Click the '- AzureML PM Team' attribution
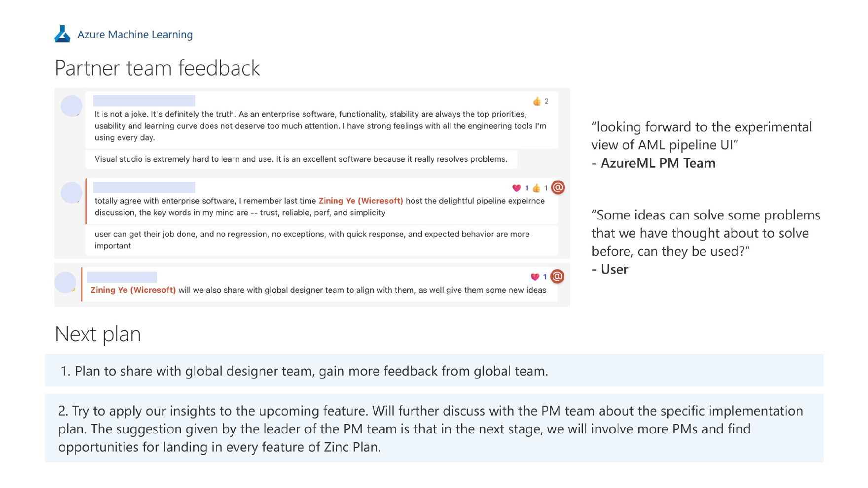Viewport: 868px width, 488px height. coord(653,163)
